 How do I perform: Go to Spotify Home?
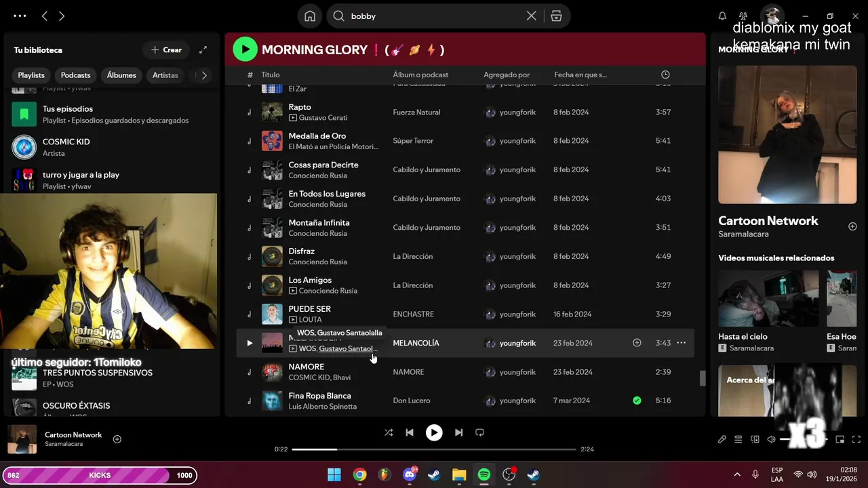(x=310, y=16)
